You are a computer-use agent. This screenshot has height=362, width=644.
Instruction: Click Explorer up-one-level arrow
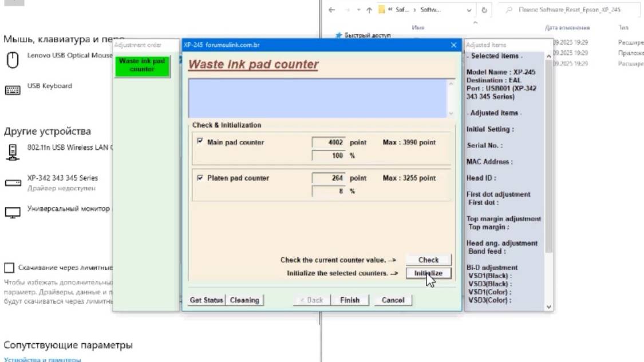point(369,10)
